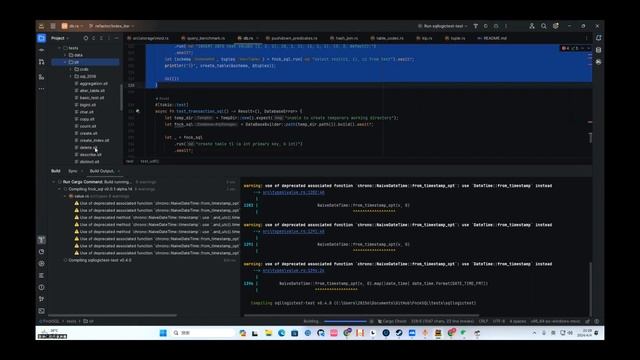Open Microsoft Edge from the taskbar

tap(282, 333)
